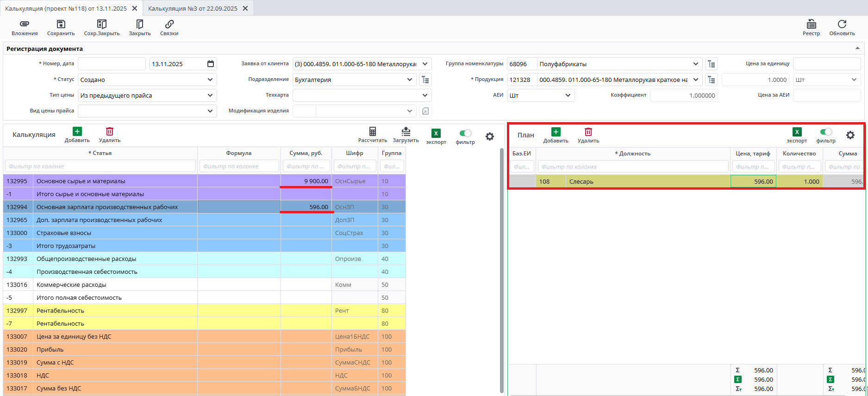Click the Статья column filter field

[100, 166]
